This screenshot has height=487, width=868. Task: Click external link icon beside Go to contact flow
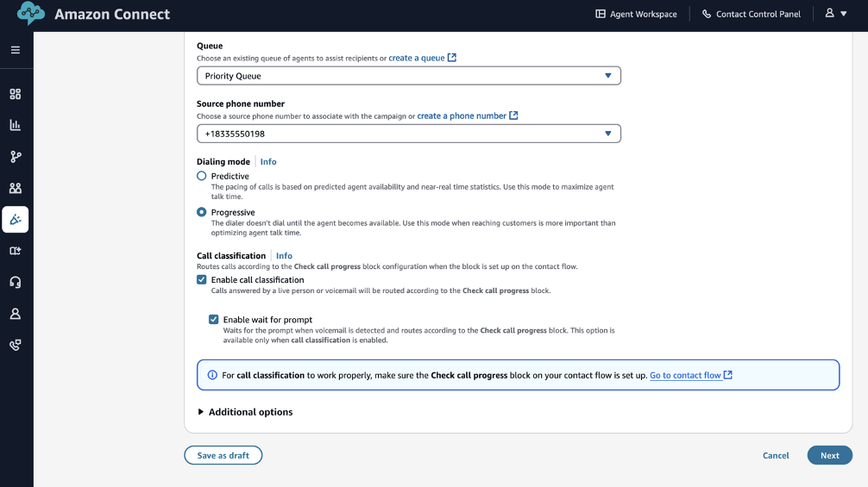[728, 375]
